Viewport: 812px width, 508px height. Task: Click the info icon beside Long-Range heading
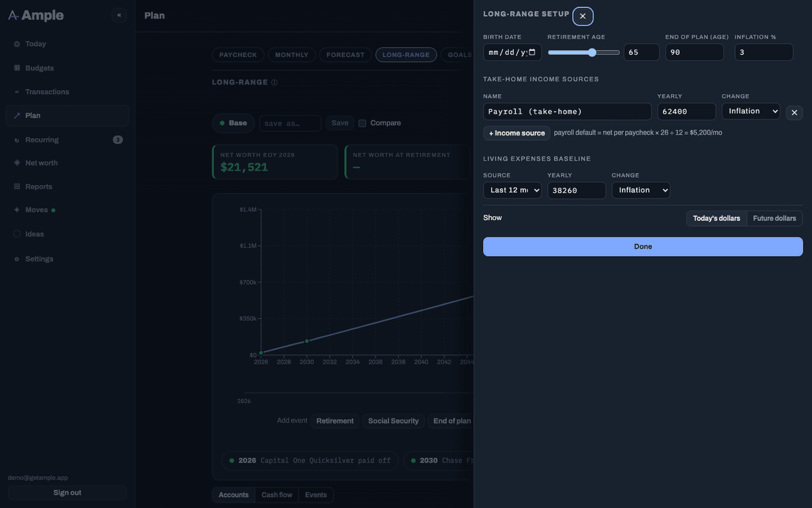[x=274, y=83]
